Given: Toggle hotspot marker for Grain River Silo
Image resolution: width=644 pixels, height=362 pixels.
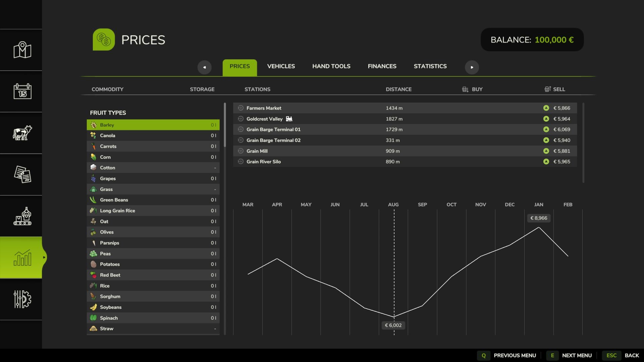Looking at the screenshot, I should 240,162.
